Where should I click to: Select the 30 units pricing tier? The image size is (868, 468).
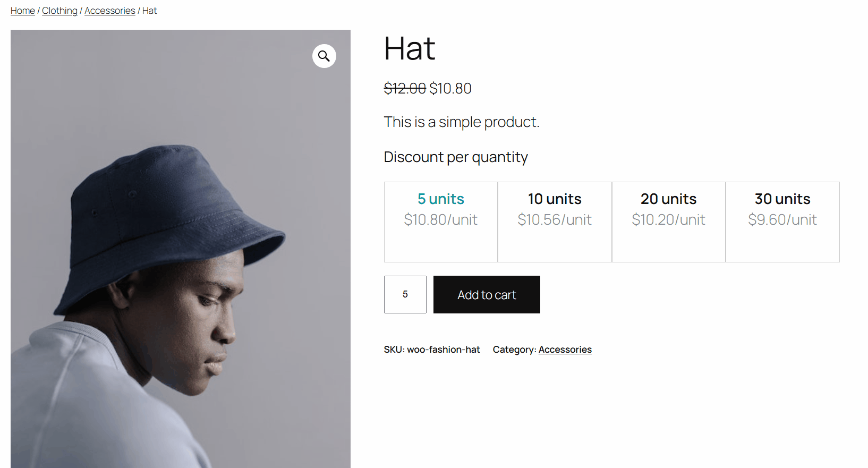(x=782, y=222)
